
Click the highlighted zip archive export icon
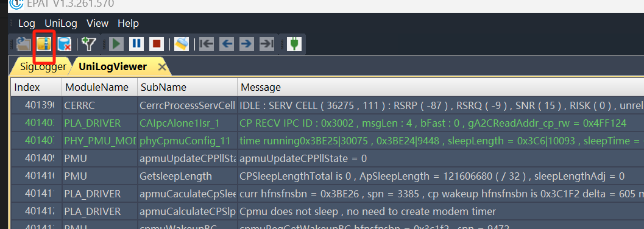point(44,44)
